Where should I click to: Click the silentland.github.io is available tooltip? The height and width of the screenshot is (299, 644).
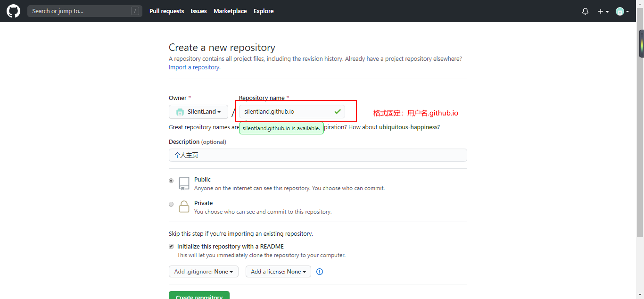tap(281, 128)
